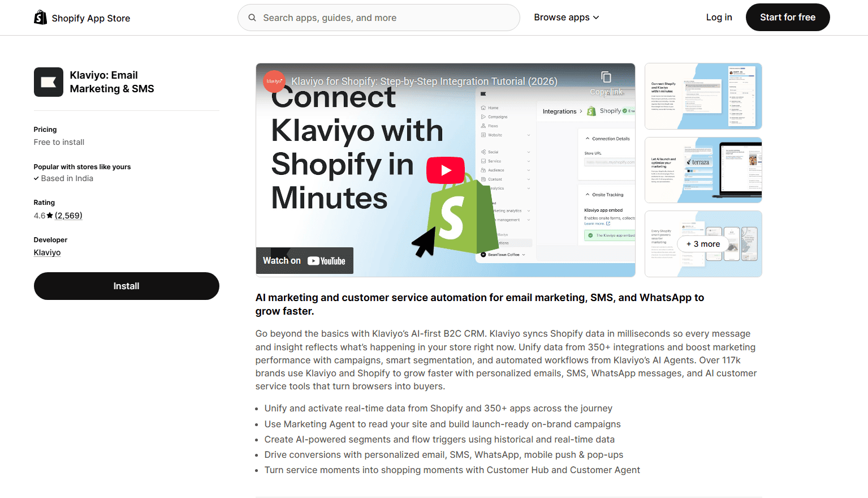Click the Klaviyo app logo icon
Viewport: 868px width, 498px height.
[49, 82]
